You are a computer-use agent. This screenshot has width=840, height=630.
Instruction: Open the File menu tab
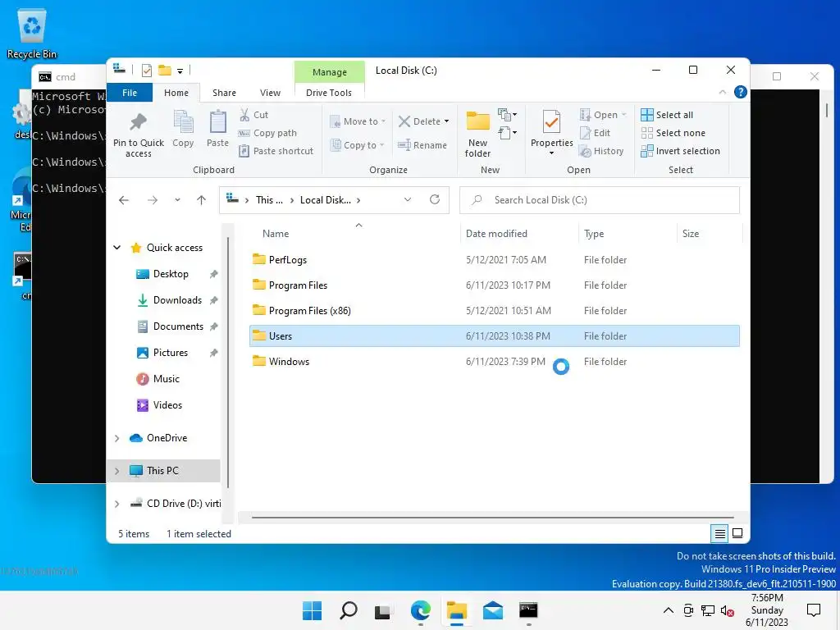coord(130,93)
